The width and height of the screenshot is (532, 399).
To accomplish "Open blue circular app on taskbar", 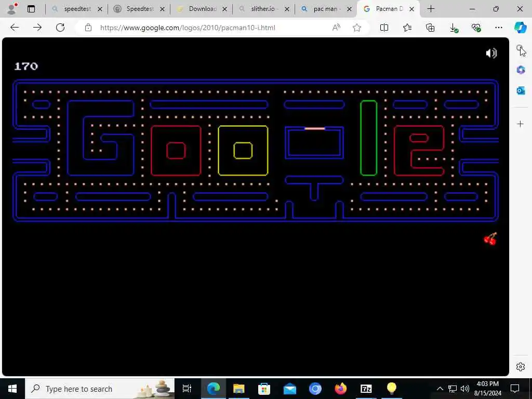I will point(315,389).
